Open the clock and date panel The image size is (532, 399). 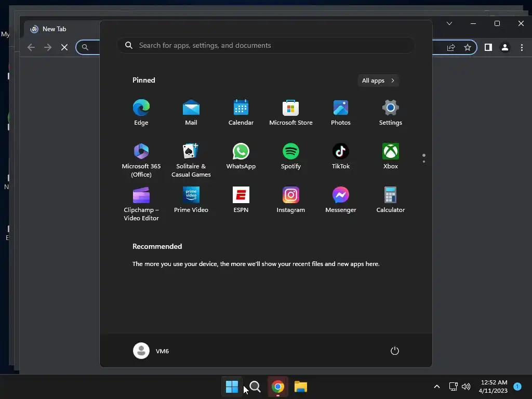(x=493, y=387)
